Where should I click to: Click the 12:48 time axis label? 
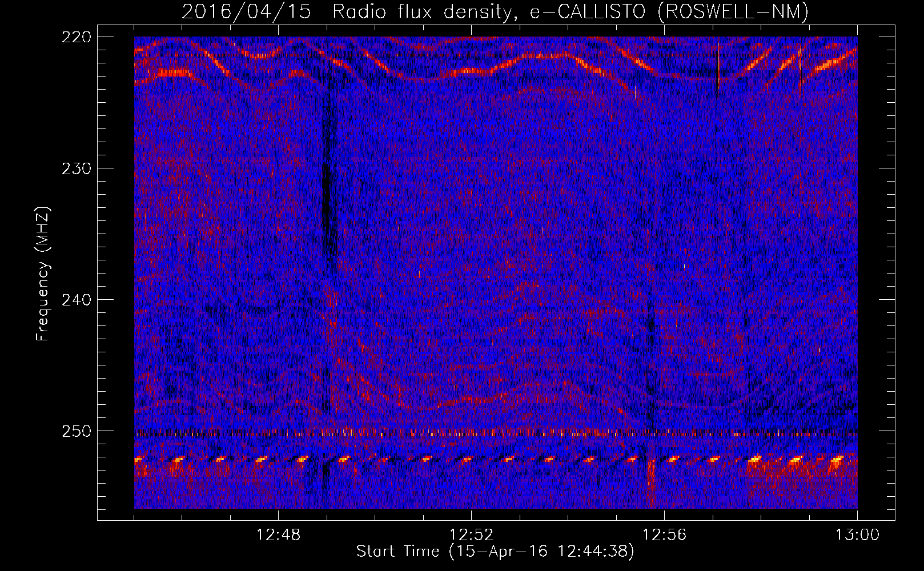click(x=278, y=535)
